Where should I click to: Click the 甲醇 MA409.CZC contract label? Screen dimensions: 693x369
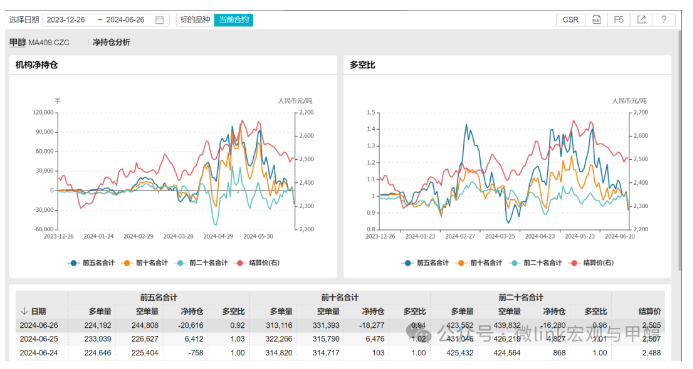point(39,42)
